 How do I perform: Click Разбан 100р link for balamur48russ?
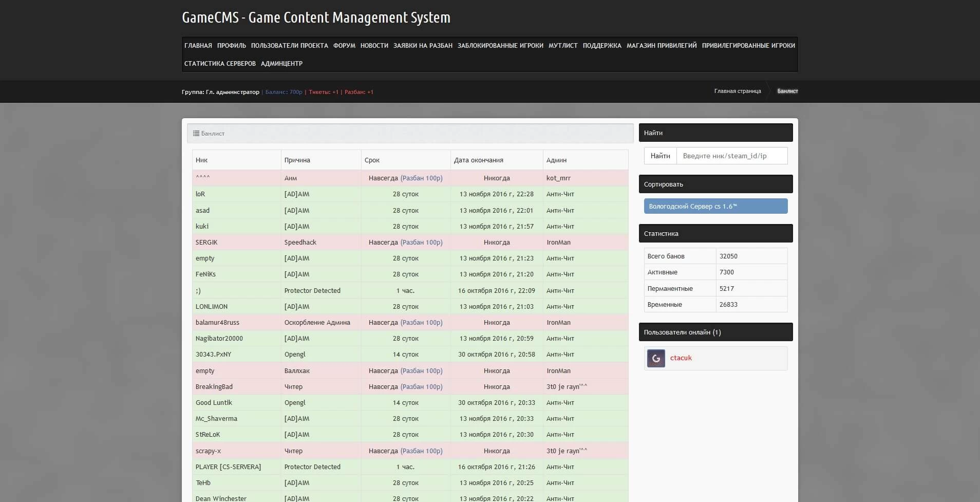click(x=421, y=323)
